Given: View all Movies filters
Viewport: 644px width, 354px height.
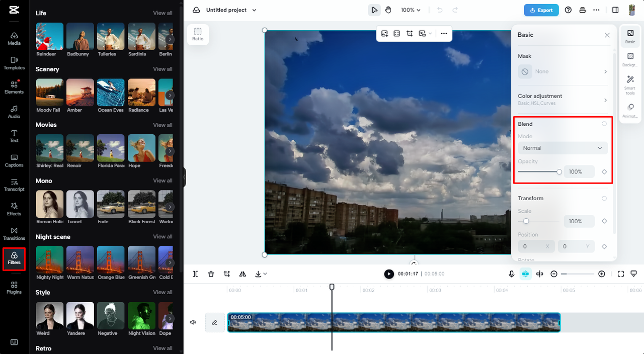Looking at the screenshot, I should coord(163,125).
